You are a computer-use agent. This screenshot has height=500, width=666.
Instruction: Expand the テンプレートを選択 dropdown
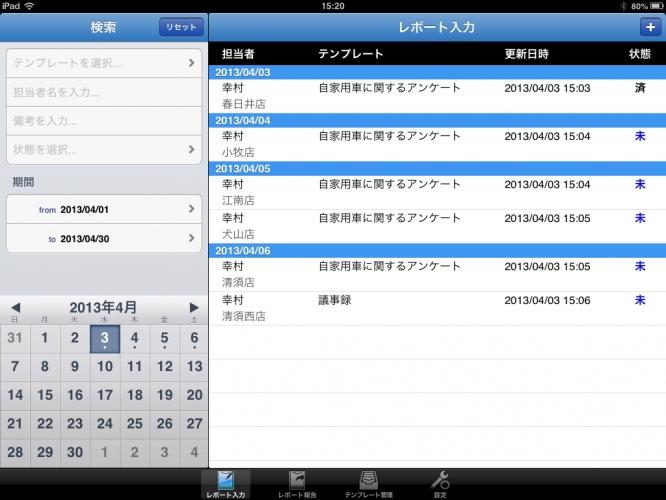tap(104, 64)
